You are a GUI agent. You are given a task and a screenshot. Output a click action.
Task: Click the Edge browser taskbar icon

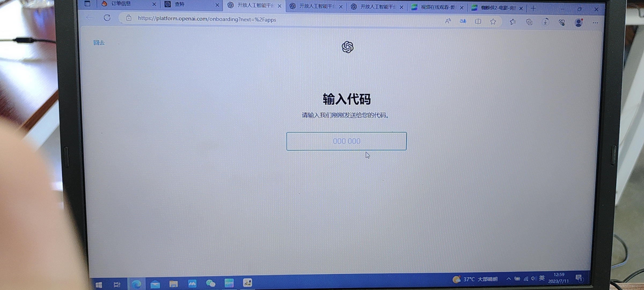coord(136,284)
